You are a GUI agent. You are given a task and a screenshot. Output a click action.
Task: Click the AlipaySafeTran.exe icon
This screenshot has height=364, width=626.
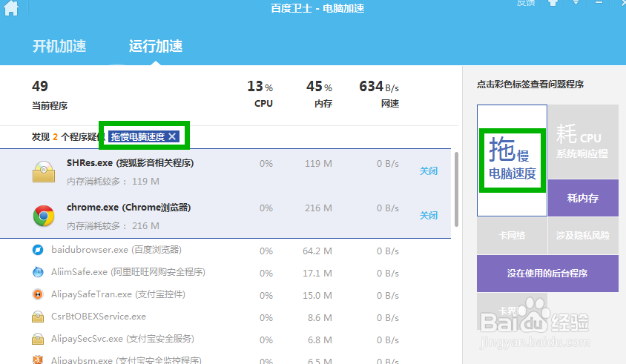38,294
